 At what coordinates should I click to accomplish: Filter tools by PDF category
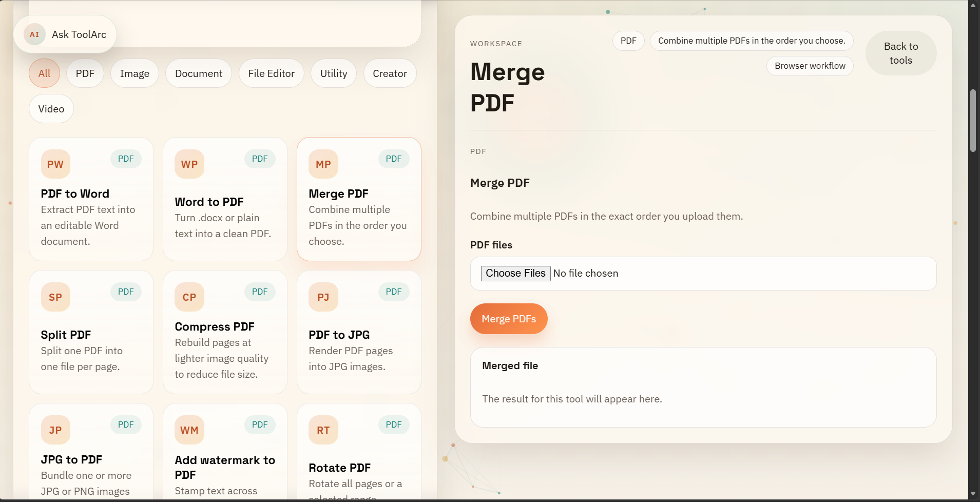85,73
